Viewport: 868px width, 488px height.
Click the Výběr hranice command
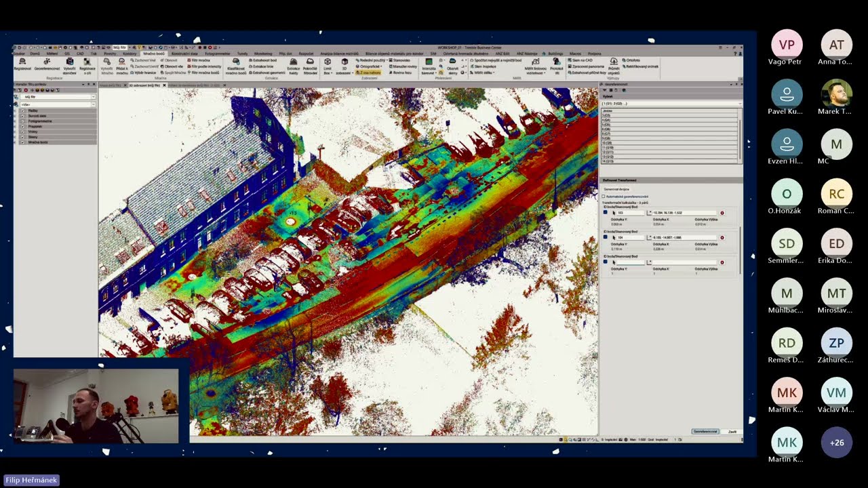(144, 73)
